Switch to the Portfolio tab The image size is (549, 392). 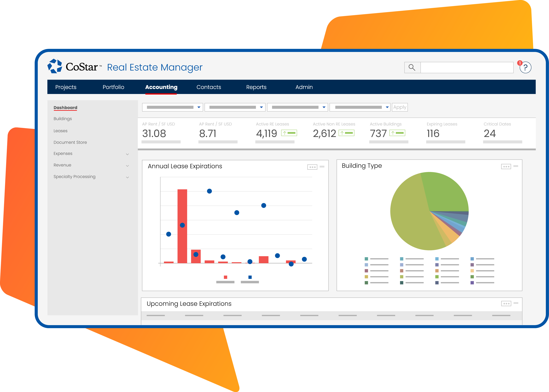click(x=113, y=87)
